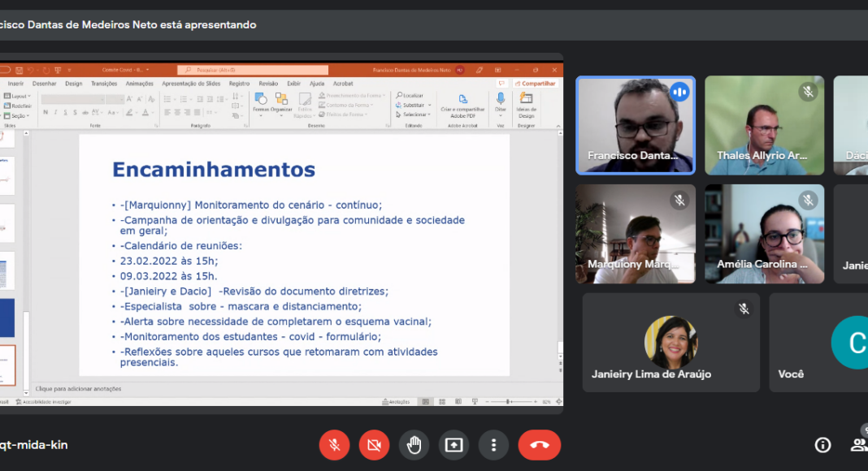Raise hand in the meeting
The image size is (868, 471).
[x=414, y=445]
